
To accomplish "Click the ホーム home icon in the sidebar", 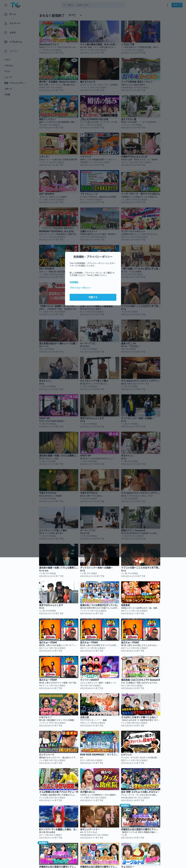I will (6, 14).
